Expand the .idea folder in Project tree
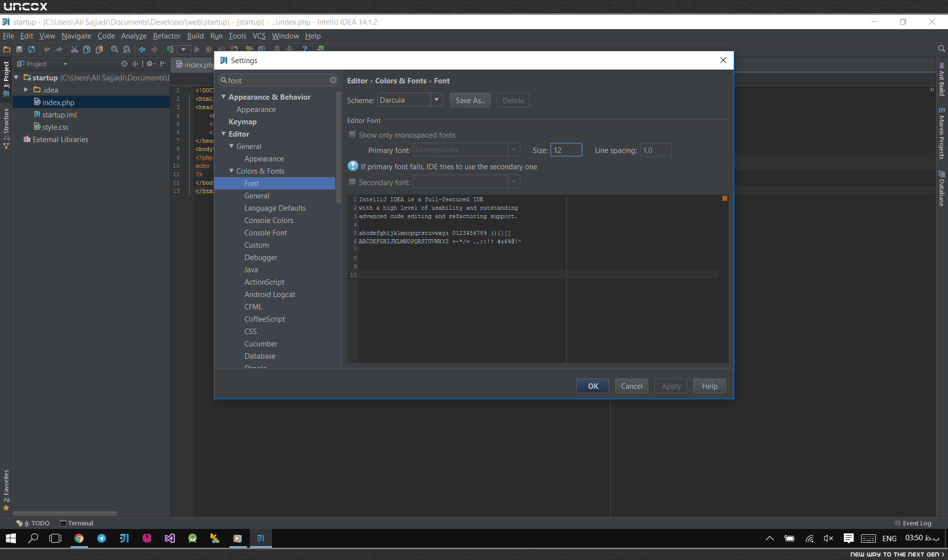The image size is (948, 560). (x=26, y=90)
